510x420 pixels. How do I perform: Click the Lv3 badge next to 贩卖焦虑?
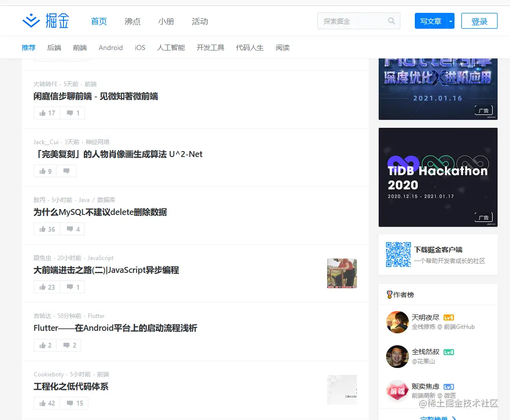click(x=449, y=387)
